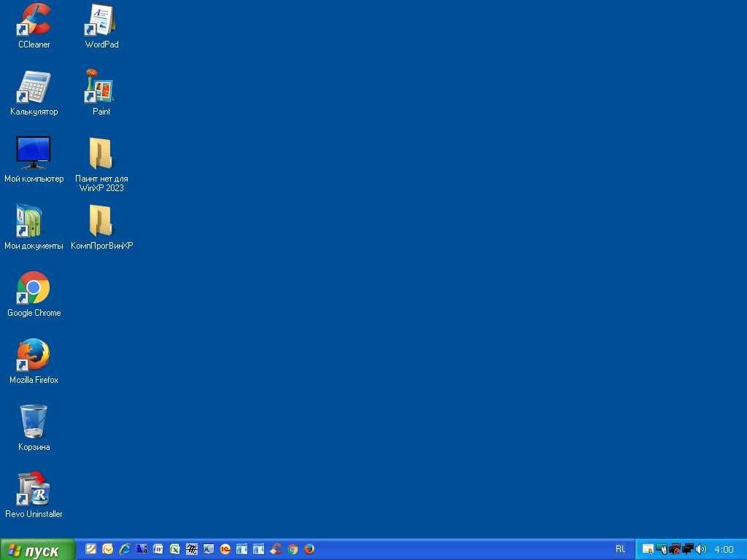Click the 'Revo Uninstaller' label text

[34, 514]
